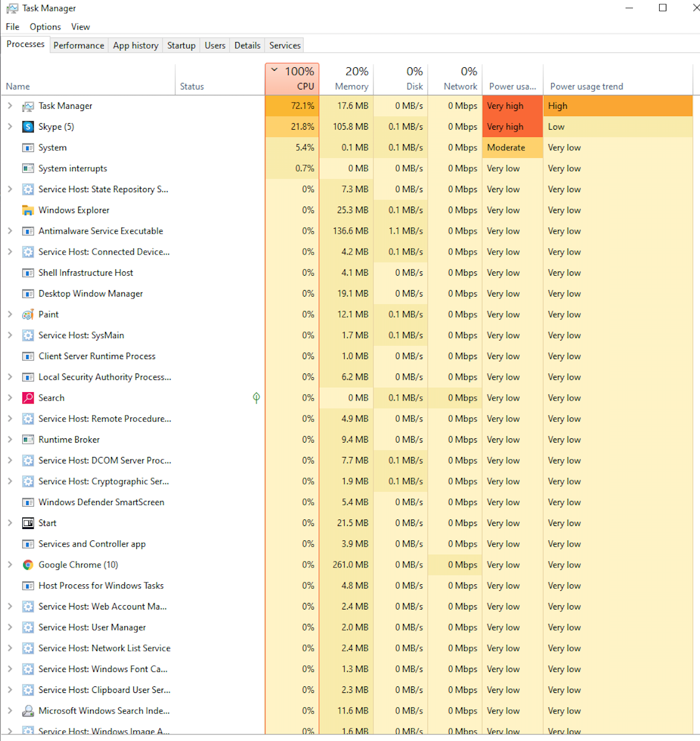Sort by the Status column header
The width and height of the screenshot is (700, 741).
pos(220,79)
